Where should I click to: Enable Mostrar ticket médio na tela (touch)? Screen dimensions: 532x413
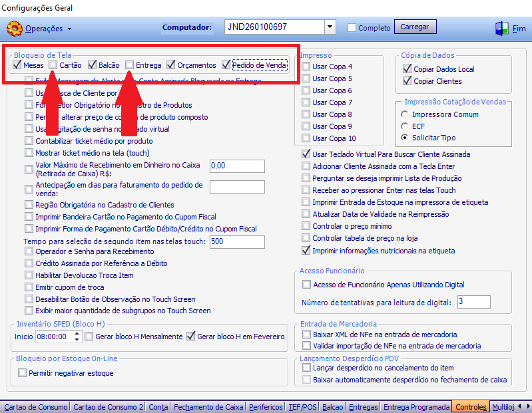click(29, 153)
